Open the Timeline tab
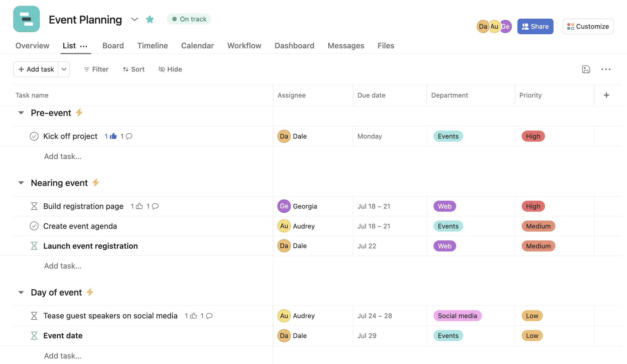The image size is (627, 364). point(153,45)
